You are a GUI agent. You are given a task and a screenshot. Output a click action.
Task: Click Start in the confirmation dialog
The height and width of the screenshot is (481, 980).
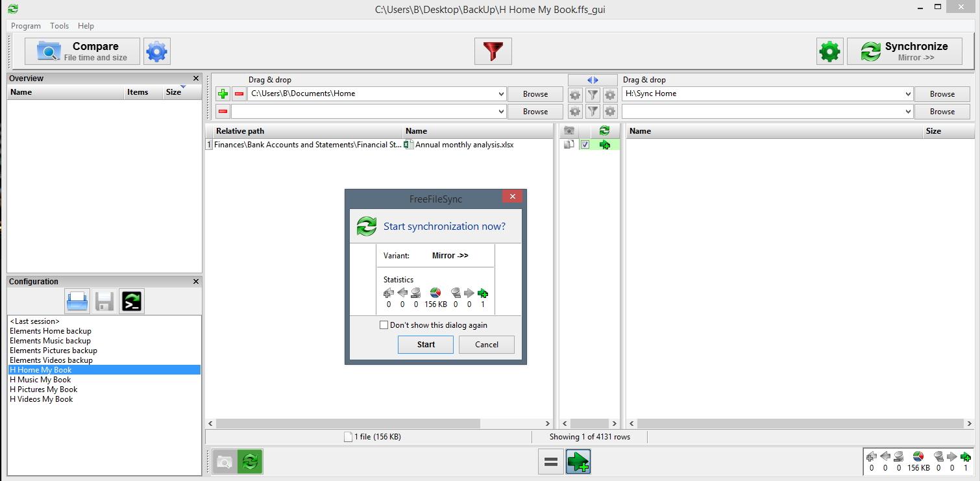coord(426,345)
